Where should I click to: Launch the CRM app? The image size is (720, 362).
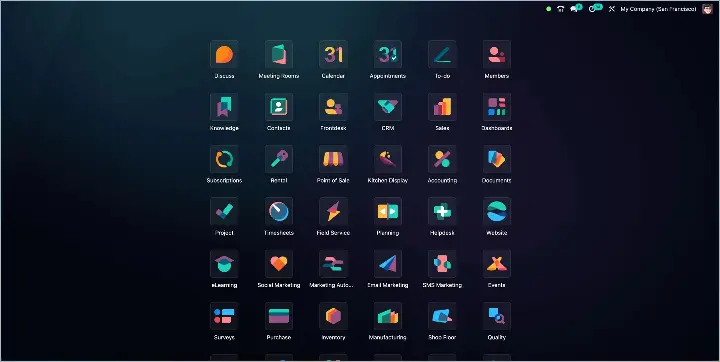[388, 107]
